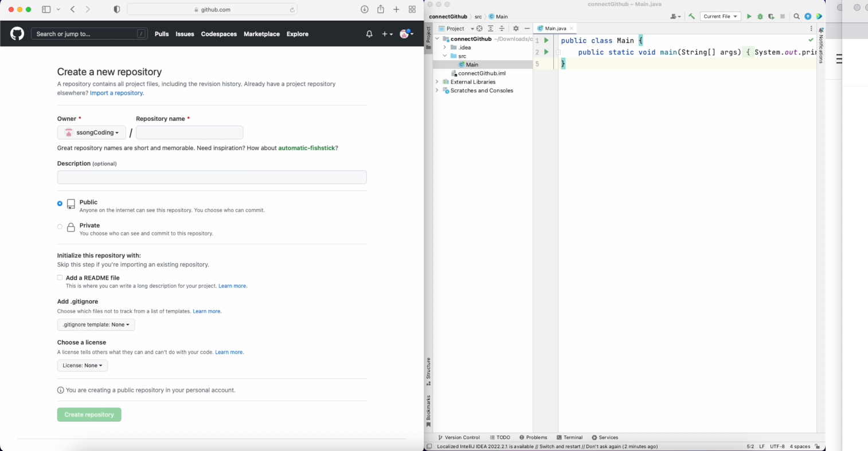The width and height of the screenshot is (868, 451).
Task: Show Safari downloads
Action: pyautogui.click(x=364, y=9)
